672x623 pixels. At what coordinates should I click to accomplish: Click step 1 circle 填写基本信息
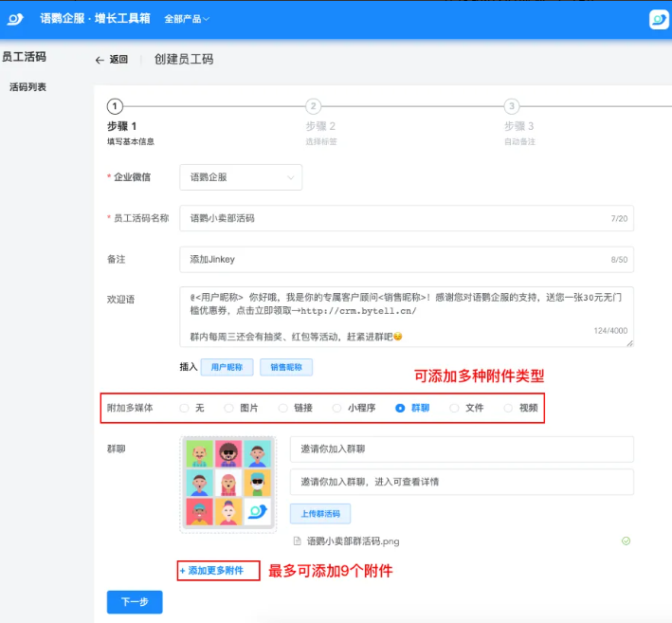click(x=115, y=106)
